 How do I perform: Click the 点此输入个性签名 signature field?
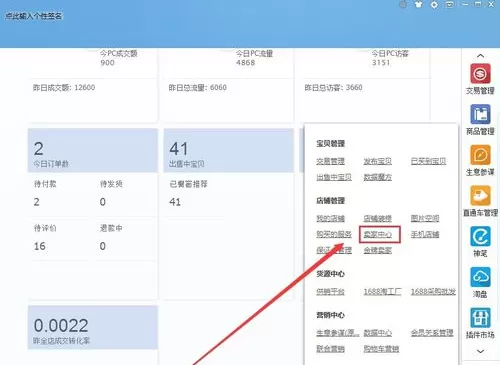coord(33,16)
